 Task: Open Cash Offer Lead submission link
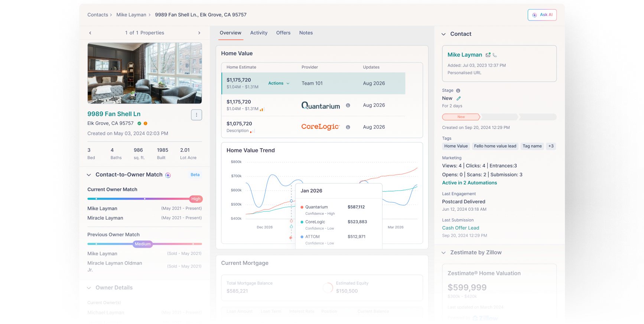tap(461, 228)
